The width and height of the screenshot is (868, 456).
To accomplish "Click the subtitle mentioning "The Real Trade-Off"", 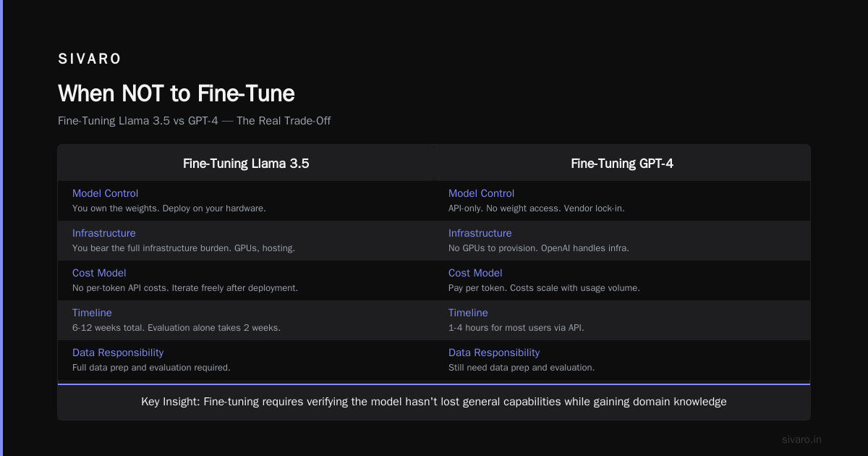I will point(194,121).
